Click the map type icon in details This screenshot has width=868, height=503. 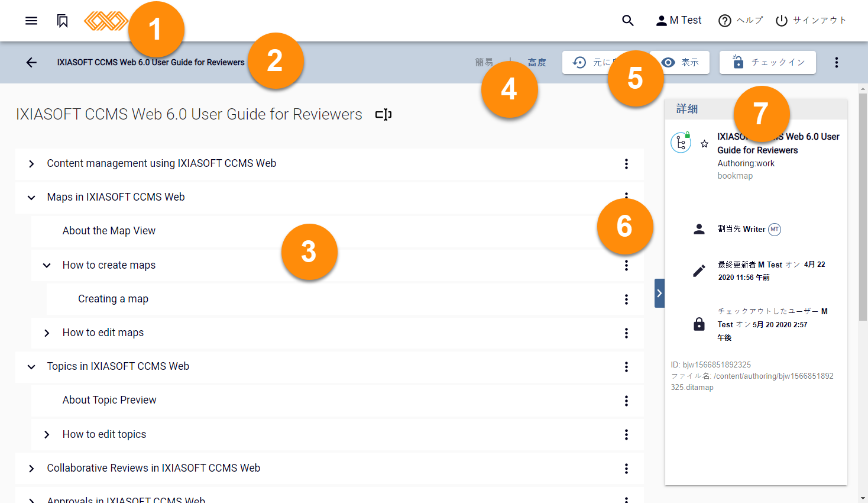pos(681,143)
